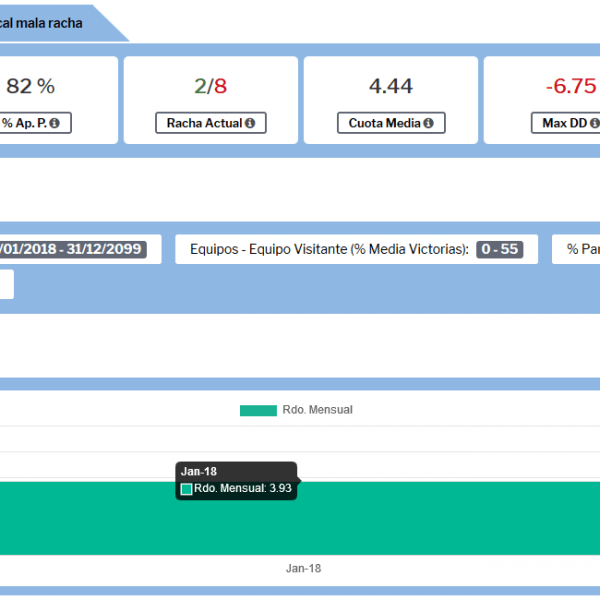Click the Jan-18 x-axis label

(303, 568)
